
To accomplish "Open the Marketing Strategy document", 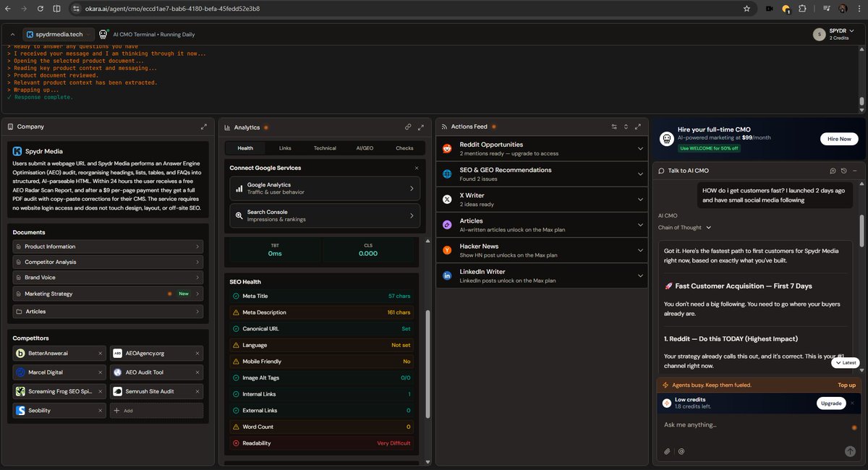I will pos(108,294).
